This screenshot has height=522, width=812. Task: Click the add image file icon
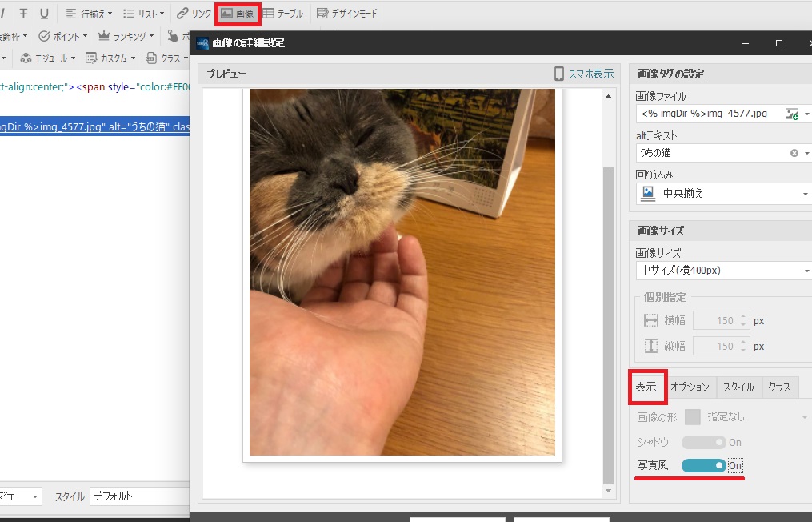(x=792, y=114)
